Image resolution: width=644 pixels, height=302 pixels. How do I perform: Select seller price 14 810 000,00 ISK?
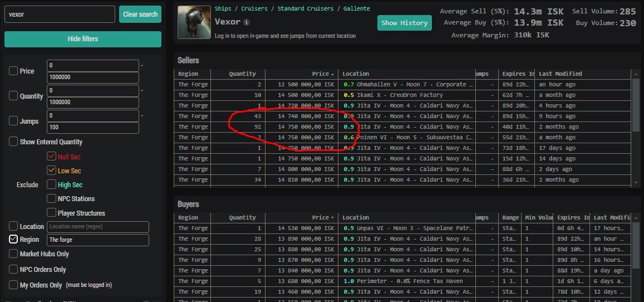306,180
